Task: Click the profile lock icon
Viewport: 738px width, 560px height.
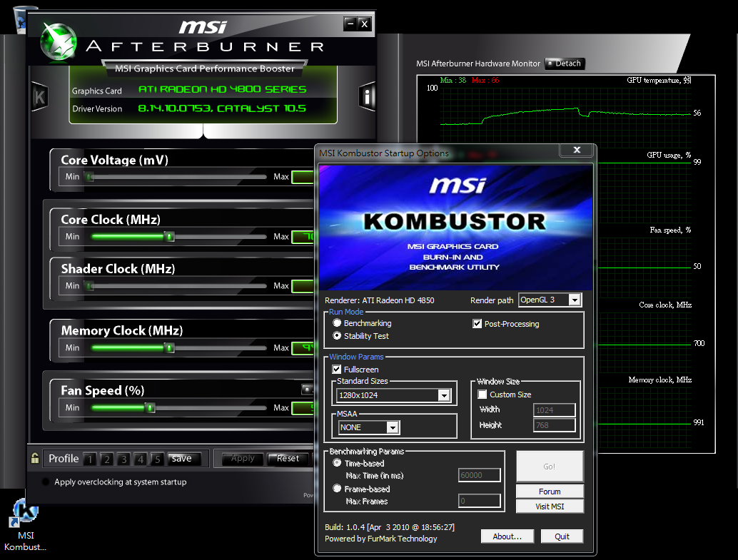Action: (35, 458)
